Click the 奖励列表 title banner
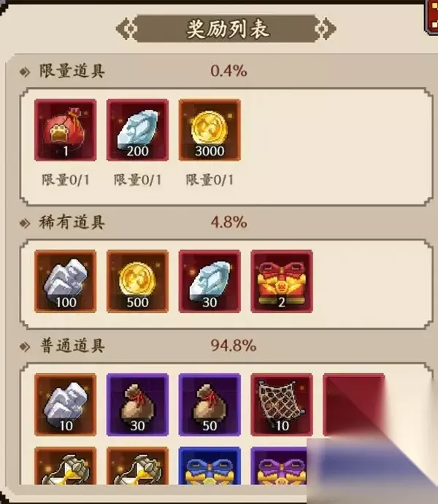The image size is (438, 504). (226, 29)
